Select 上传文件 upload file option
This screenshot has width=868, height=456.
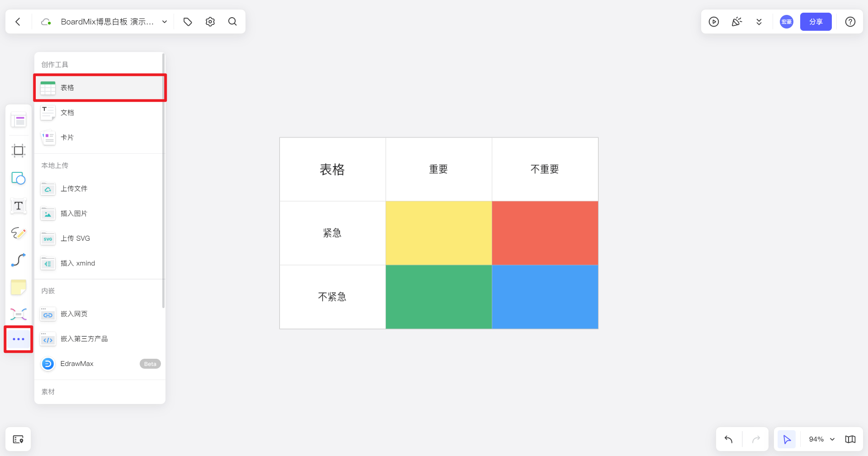click(x=100, y=189)
